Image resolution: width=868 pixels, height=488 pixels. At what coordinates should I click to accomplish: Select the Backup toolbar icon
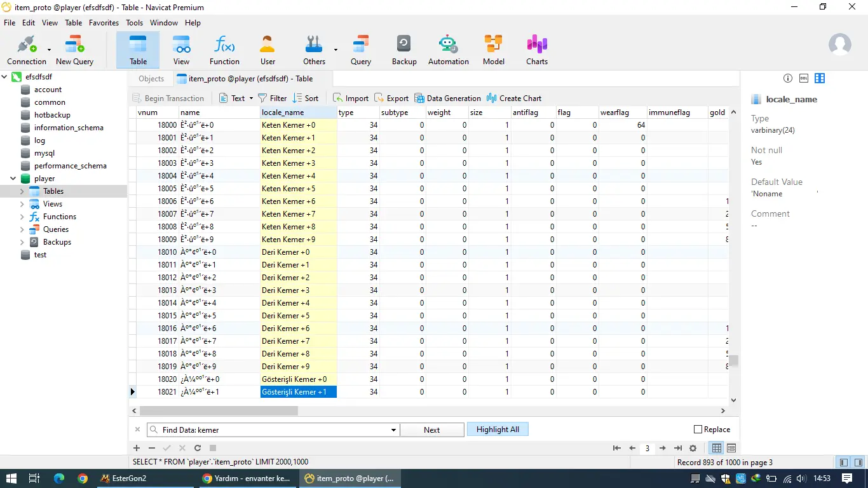click(404, 50)
